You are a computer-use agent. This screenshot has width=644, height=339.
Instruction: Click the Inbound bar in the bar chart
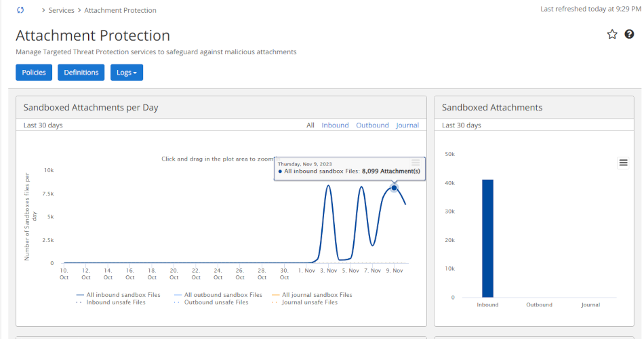(487, 239)
